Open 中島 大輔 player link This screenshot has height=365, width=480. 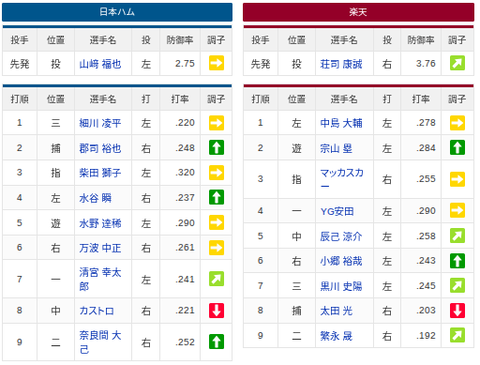point(341,123)
